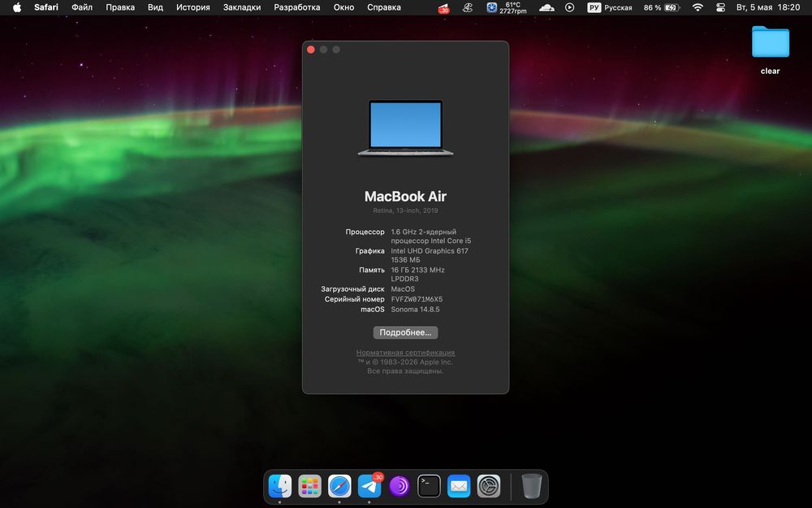Close the About This Mac window
The image size is (812, 508).
click(311, 50)
